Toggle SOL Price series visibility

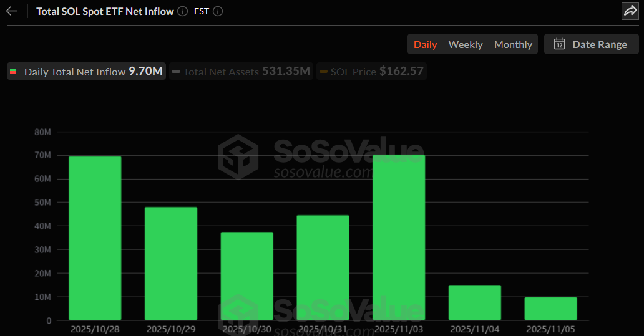point(371,72)
